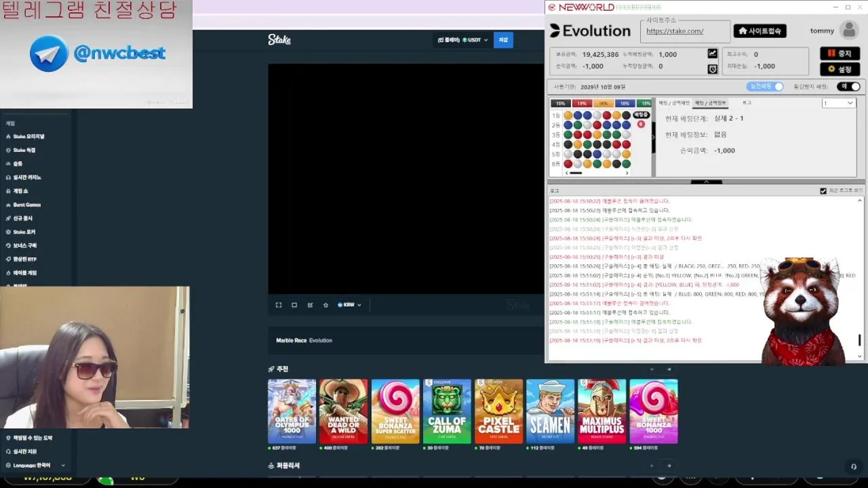Open the https://stake.com/ link
The width and height of the screenshot is (868, 488).
coord(675,31)
